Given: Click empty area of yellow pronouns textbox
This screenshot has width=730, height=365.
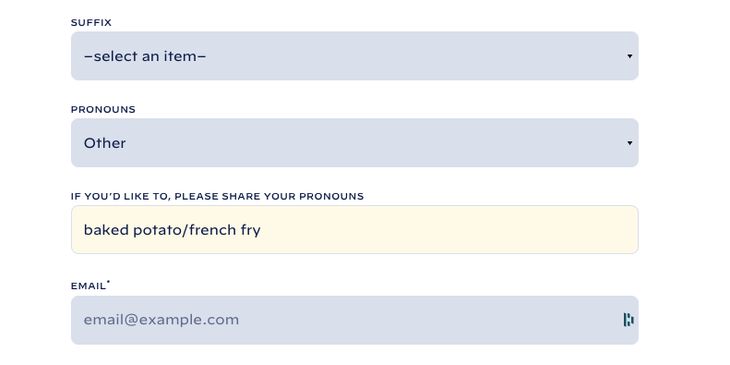Looking at the screenshot, I should 447,230.
